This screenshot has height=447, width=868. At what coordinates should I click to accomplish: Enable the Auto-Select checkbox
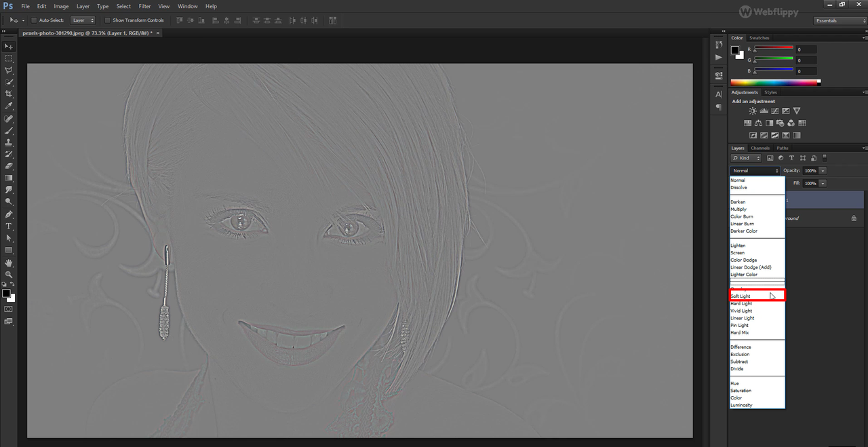[34, 20]
